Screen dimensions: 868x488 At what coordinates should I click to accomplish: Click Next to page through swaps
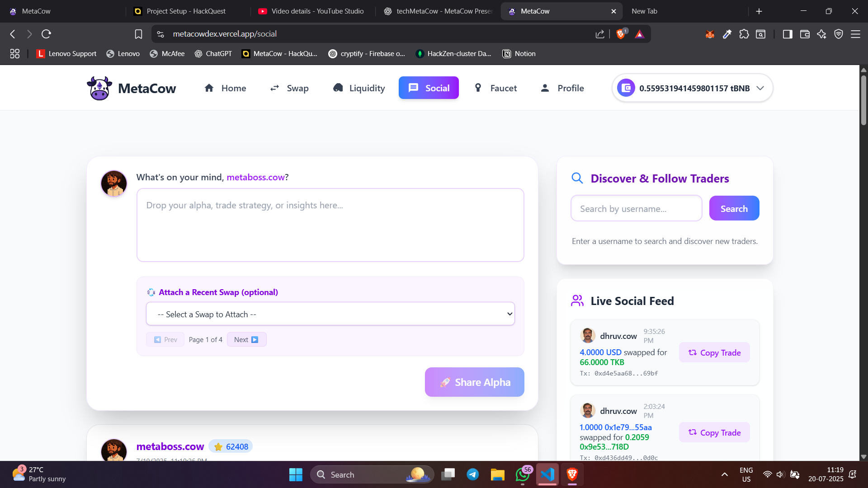[246, 339]
